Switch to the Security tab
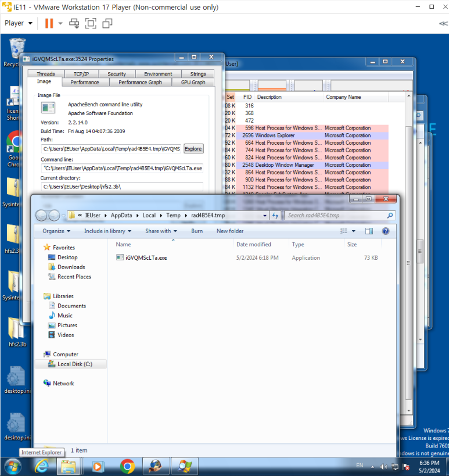The height and width of the screenshot is (476, 449). click(x=117, y=74)
